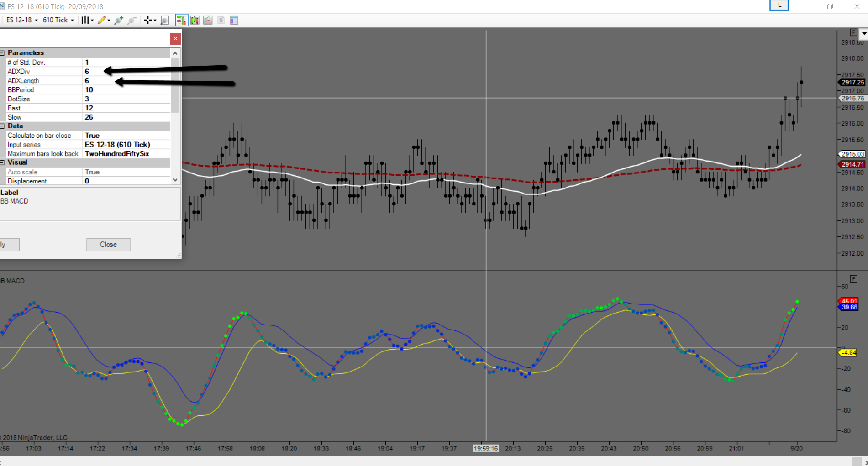Select Input series ES 12-18 (610 Tick) value
Image resolution: width=868 pixels, height=466 pixels.
click(x=126, y=144)
